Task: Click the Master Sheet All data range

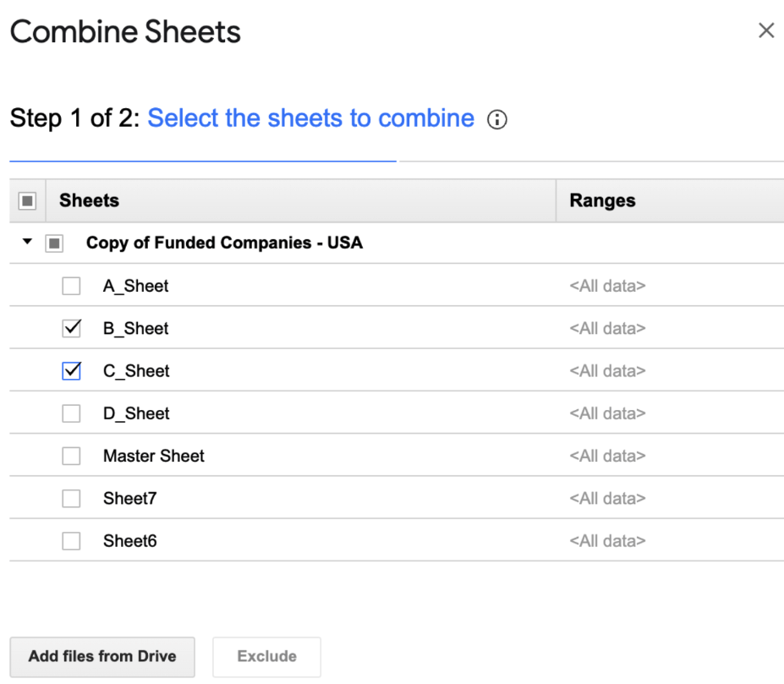Action: pos(606,456)
